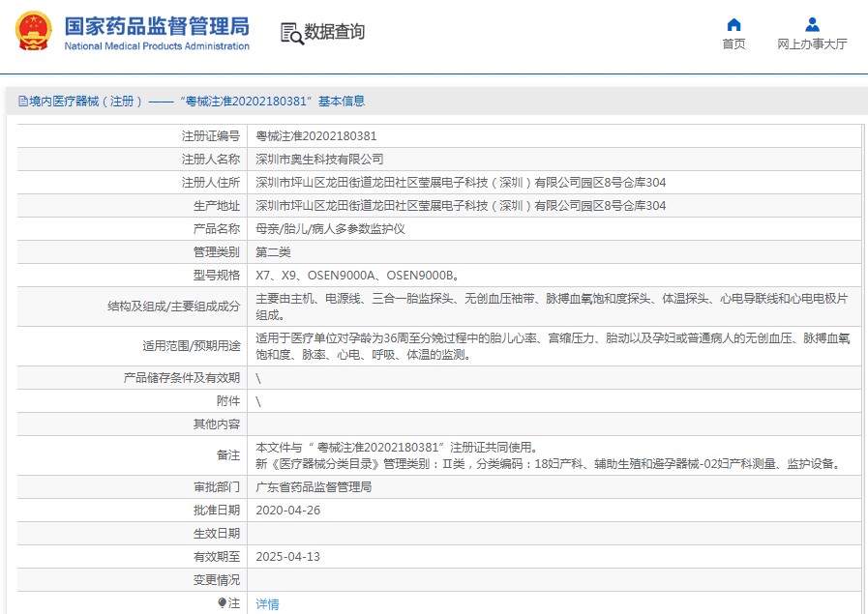Open the 详情 details link
The height and width of the screenshot is (614, 868).
[x=267, y=604]
